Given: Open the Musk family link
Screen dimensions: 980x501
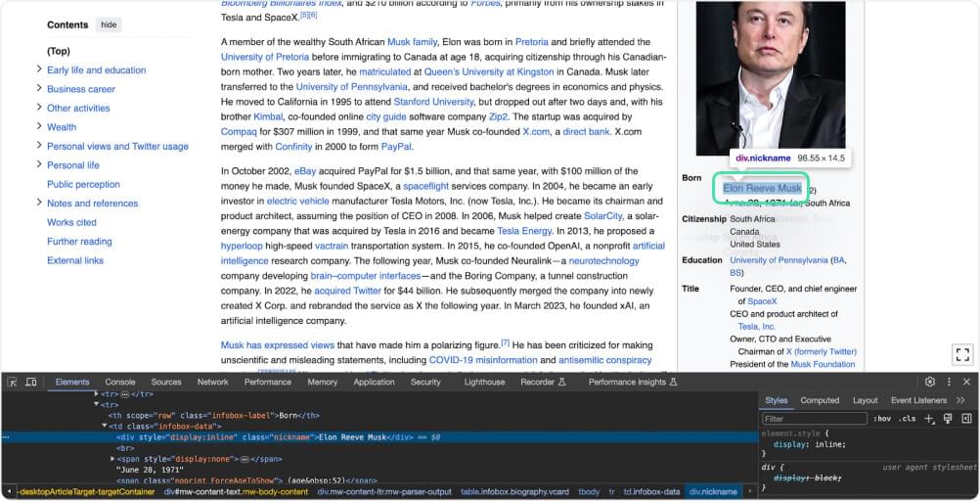Looking at the screenshot, I should point(412,41).
